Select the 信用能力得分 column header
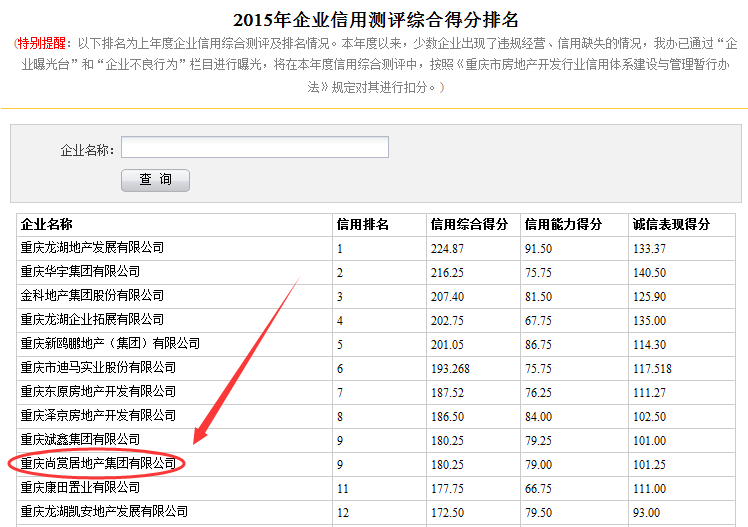The image size is (748, 527). [x=563, y=224]
